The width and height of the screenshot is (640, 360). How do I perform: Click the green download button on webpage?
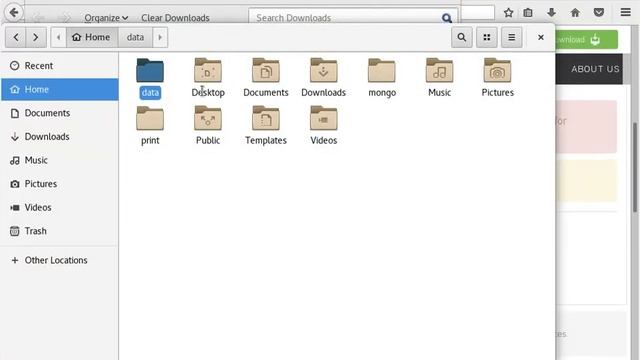[587, 40]
